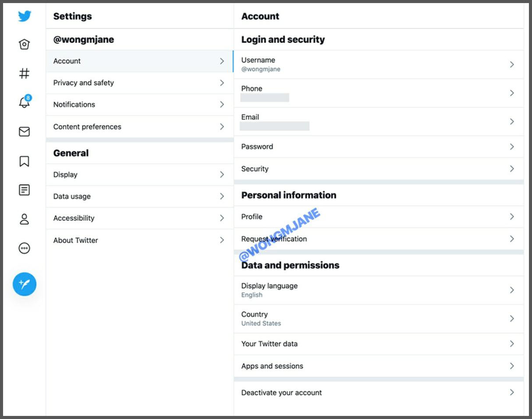The height and width of the screenshot is (419, 532).
Task: Open Bookmarks icon in sidebar
Action: click(x=25, y=161)
